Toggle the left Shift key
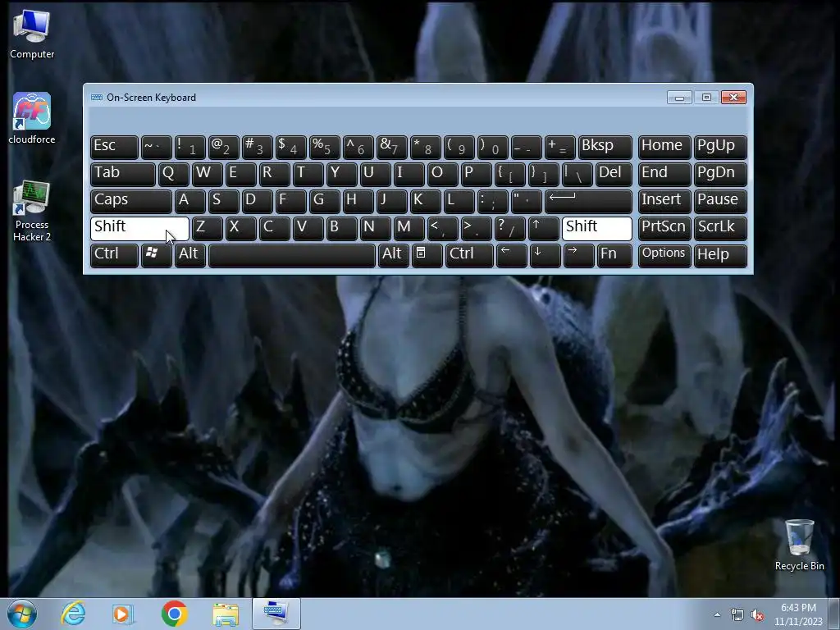840x630 pixels. (139, 228)
